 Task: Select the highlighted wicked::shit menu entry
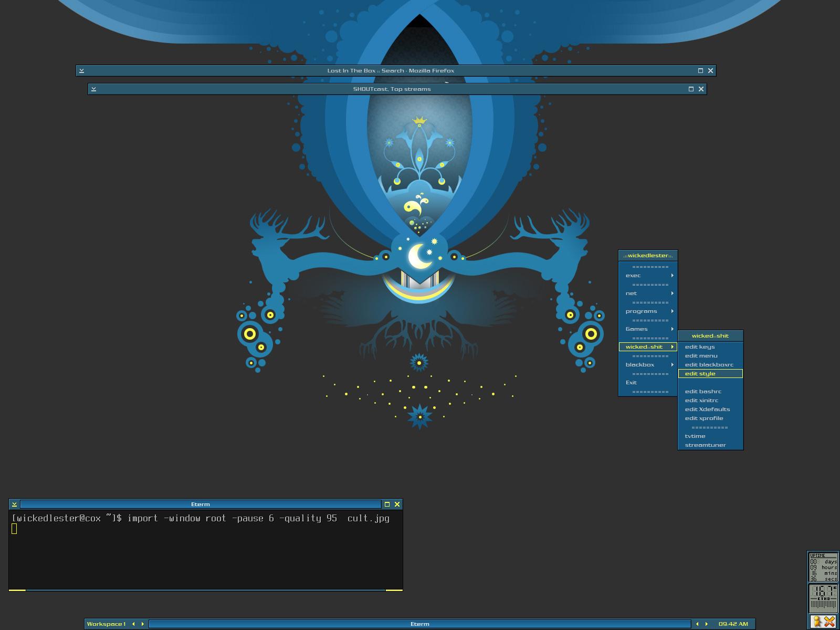point(648,347)
